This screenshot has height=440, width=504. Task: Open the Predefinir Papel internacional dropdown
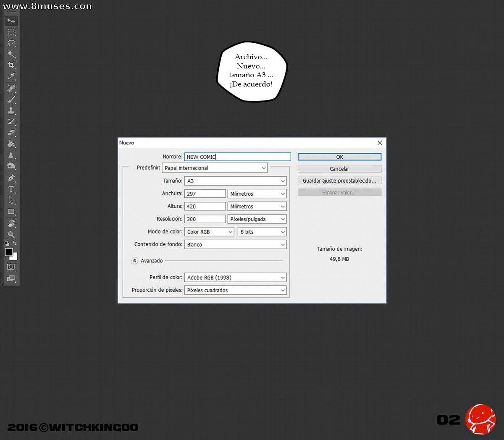[215, 168]
